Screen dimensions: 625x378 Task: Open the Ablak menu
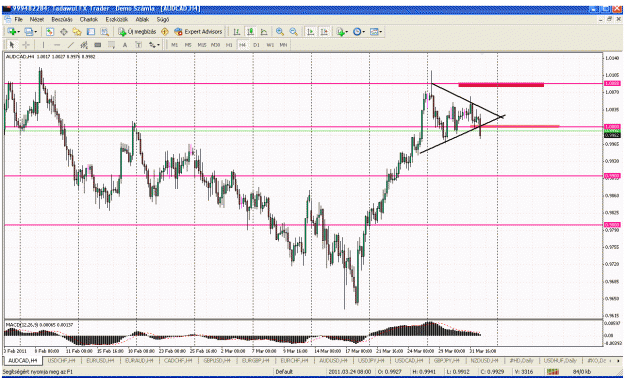tap(142, 19)
